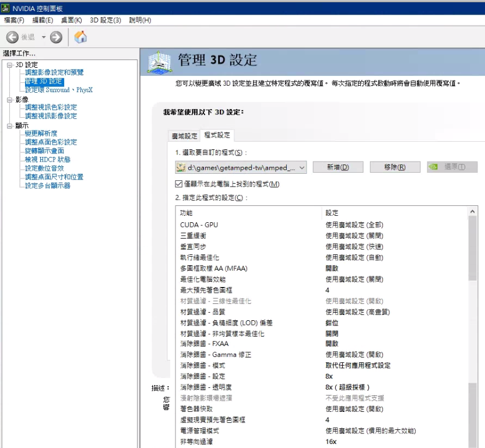Open 設定環 Surround、PhysX link
Viewport: 485px width, 448px height.
point(59,90)
